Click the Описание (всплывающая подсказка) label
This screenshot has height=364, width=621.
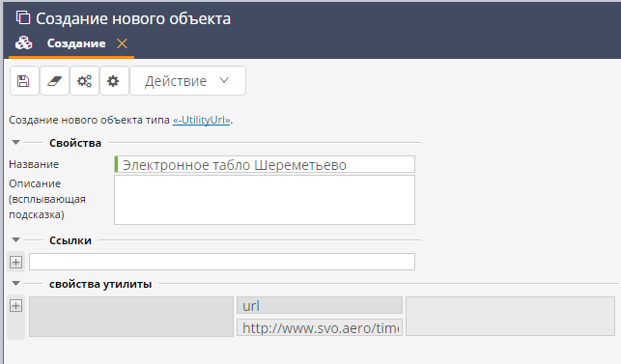[x=47, y=199]
